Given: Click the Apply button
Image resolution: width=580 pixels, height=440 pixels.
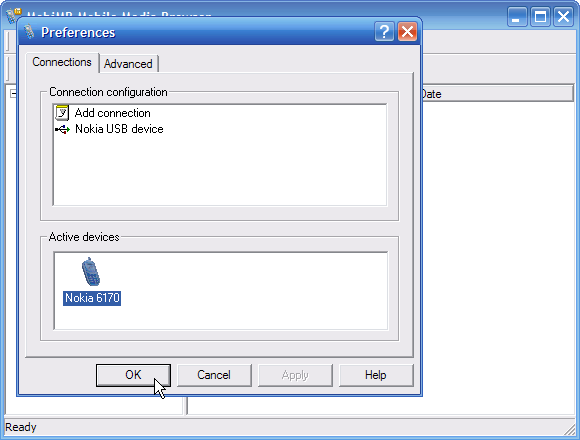Looking at the screenshot, I should (295, 375).
